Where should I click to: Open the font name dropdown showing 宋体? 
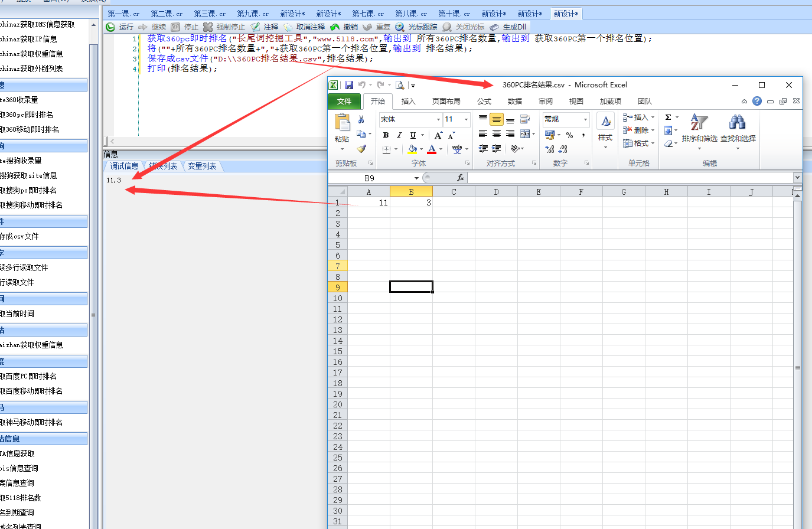[x=438, y=119]
